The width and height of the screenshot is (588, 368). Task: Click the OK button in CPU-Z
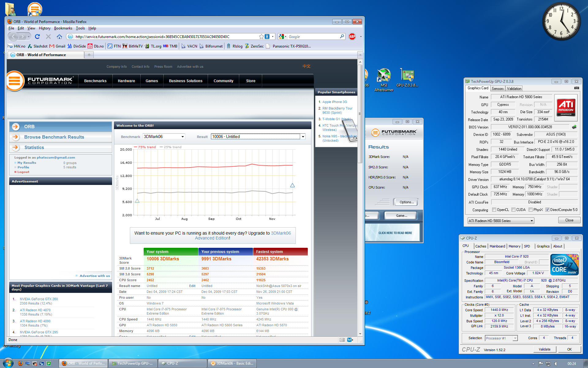coord(569,349)
